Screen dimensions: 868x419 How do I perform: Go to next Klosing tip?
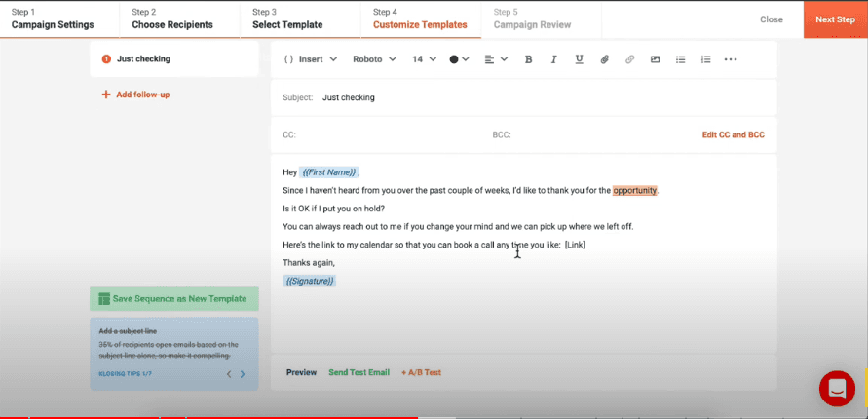[x=243, y=374]
